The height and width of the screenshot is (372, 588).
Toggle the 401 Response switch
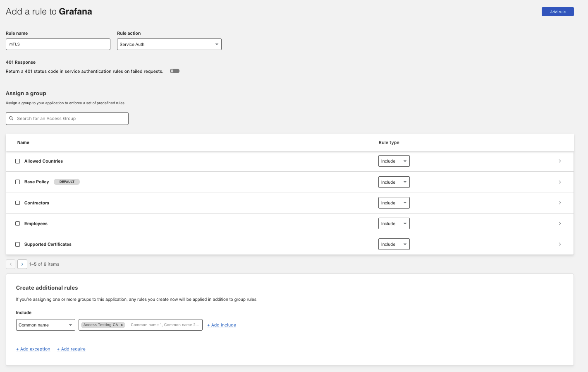coord(174,71)
